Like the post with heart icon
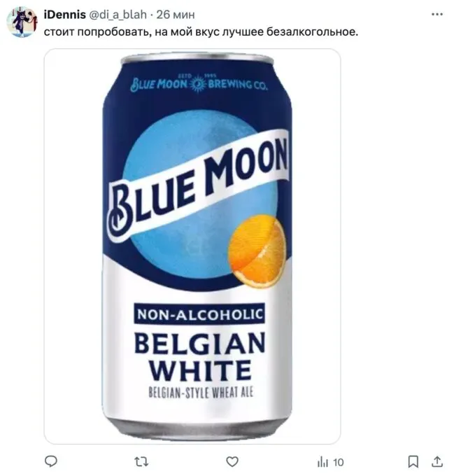 pos(232,462)
